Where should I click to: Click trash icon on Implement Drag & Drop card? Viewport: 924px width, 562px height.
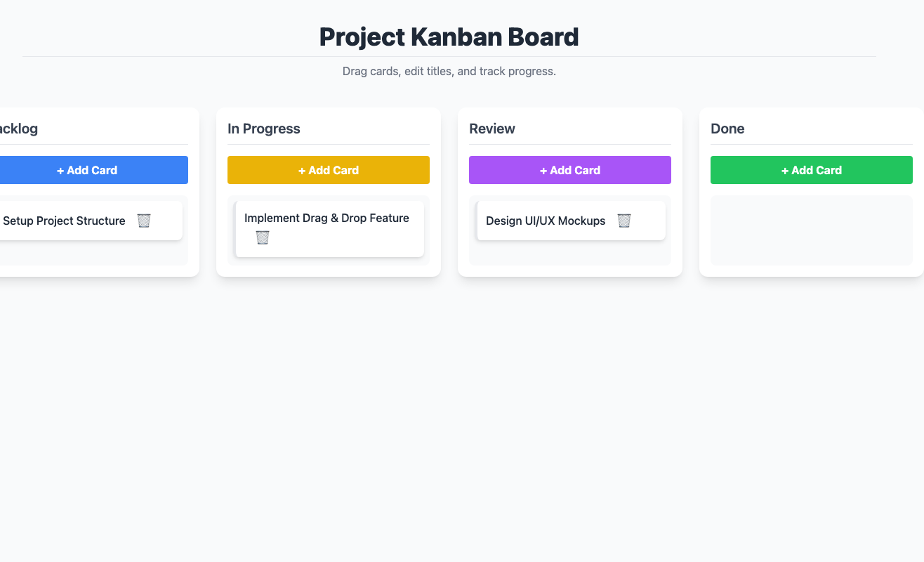click(263, 237)
